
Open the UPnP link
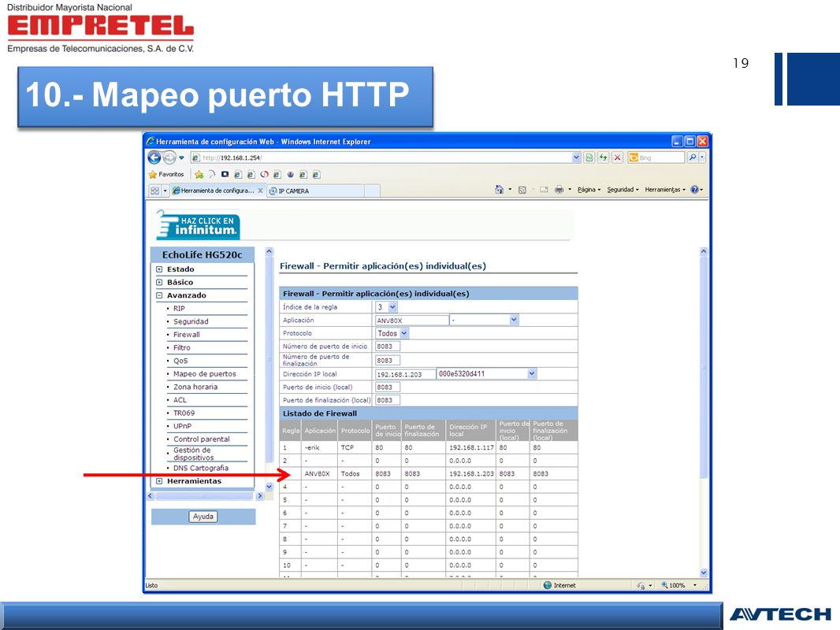click(182, 426)
